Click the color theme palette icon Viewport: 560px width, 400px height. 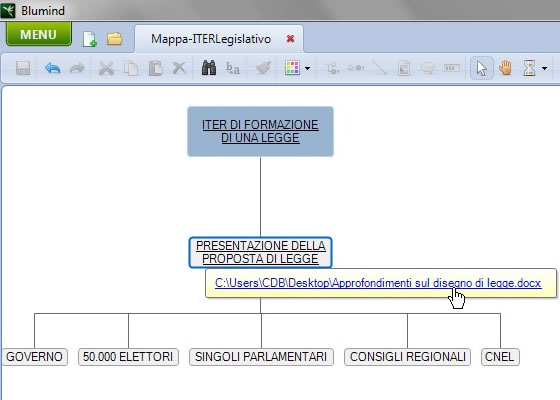click(292, 68)
